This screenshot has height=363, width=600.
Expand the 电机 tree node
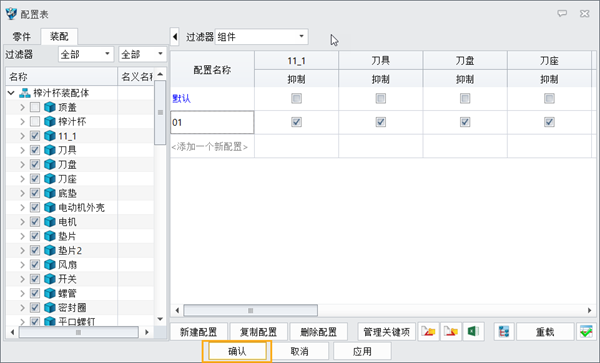(22, 222)
